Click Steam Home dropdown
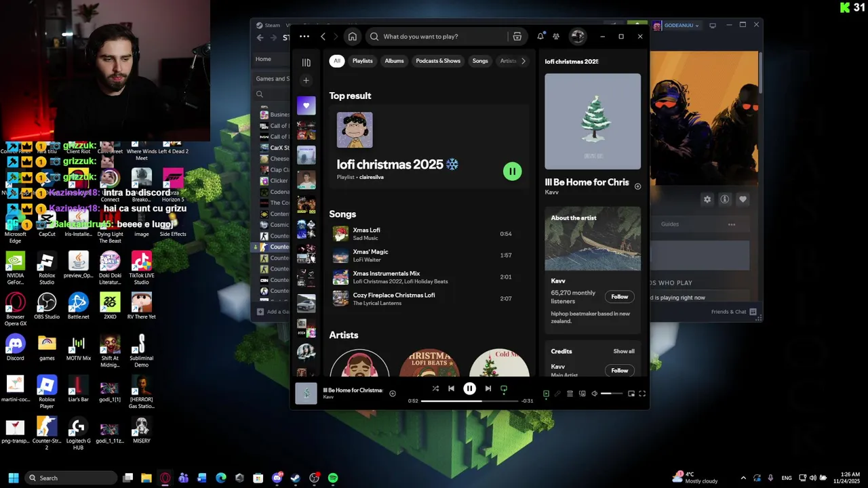The image size is (868, 488). click(271, 59)
